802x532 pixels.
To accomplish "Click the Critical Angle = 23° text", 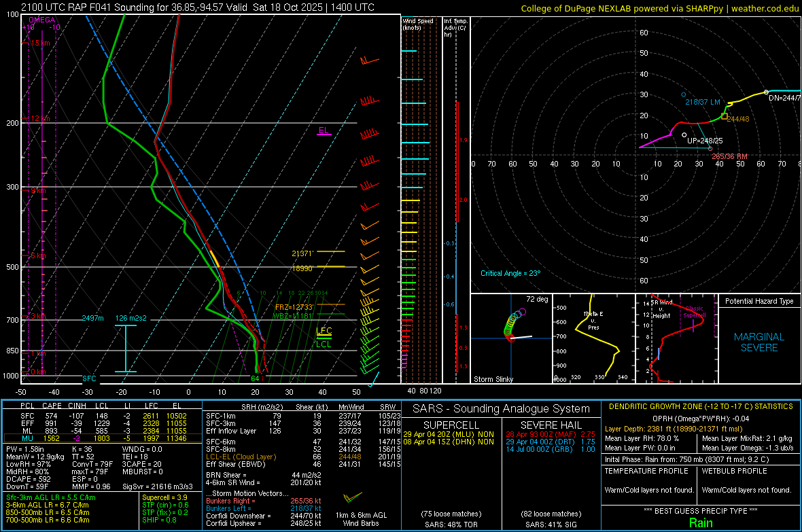I will pos(510,273).
